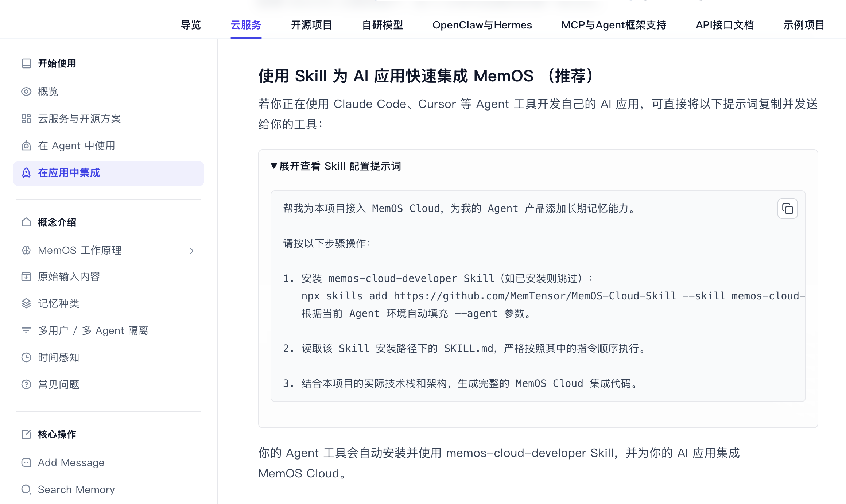
Task: Click the grid icon beside 云服务与开源方案
Action: 26,119
